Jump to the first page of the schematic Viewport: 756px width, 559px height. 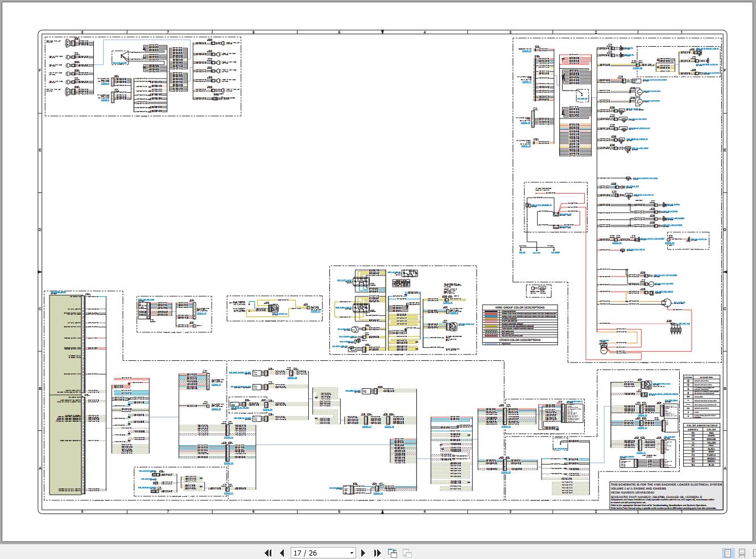click(268, 553)
